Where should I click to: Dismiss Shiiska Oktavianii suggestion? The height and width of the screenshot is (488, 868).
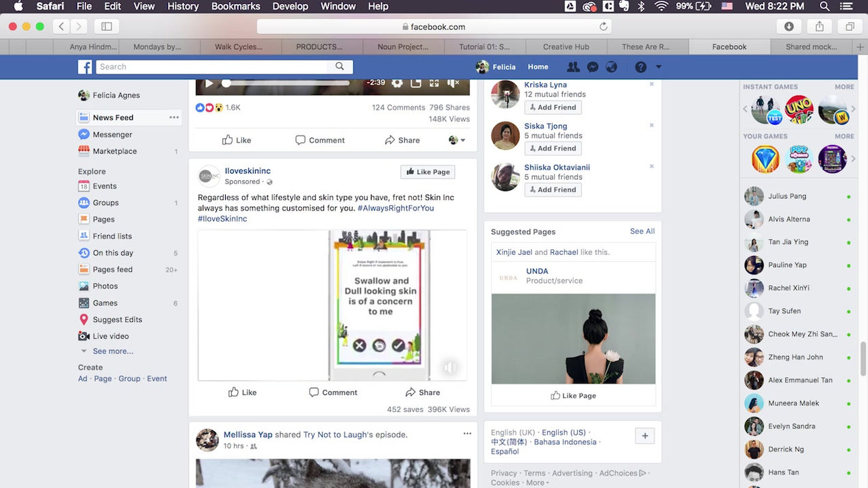652,166
